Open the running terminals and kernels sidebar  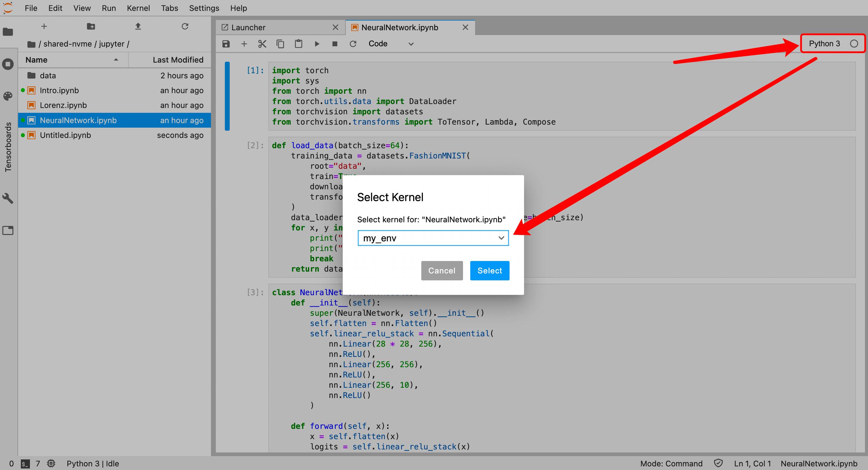tap(8, 64)
